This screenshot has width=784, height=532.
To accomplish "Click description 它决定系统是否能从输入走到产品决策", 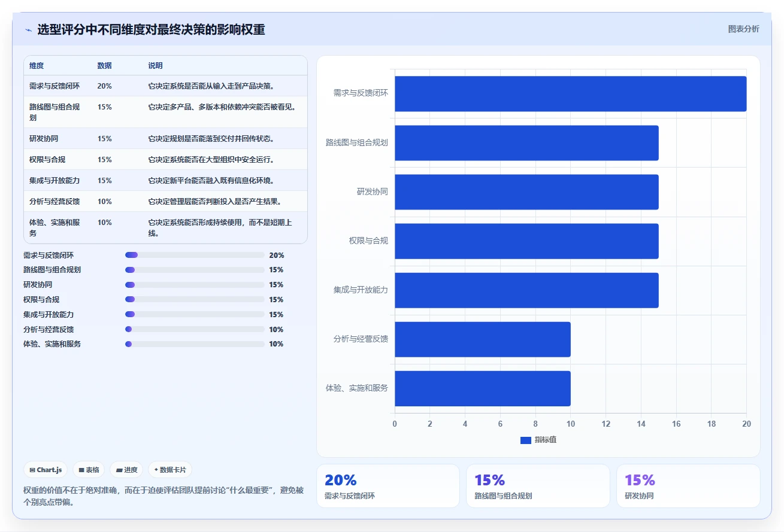I will click(211, 86).
